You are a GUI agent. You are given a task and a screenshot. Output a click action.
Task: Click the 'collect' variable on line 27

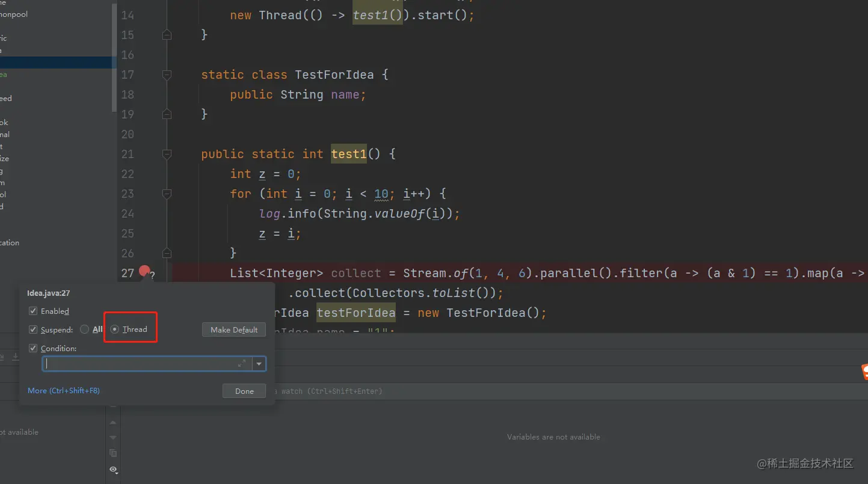click(356, 273)
